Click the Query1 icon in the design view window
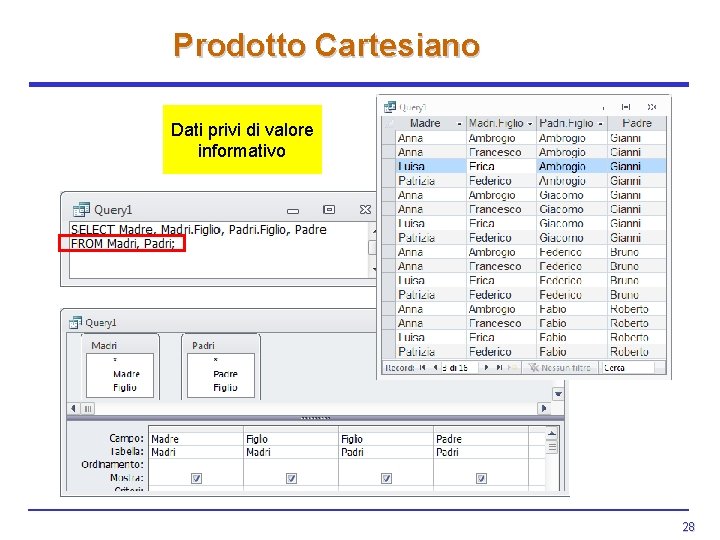The width and height of the screenshot is (720, 540). pyautogui.click(x=75, y=322)
